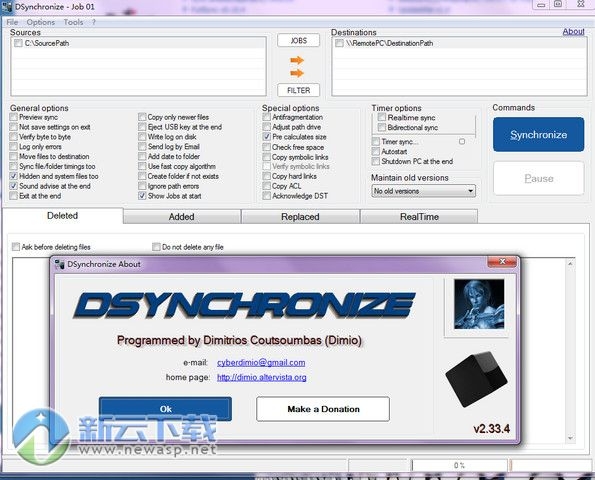The height and width of the screenshot is (480, 595).
Task: Open the cyberdimio@gmail.com email link
Action: click(261, 362)
